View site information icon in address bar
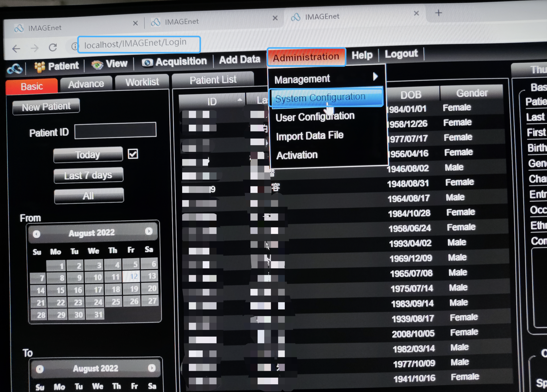The height and width of the screenshot is (392, 547). coord(74,46)
